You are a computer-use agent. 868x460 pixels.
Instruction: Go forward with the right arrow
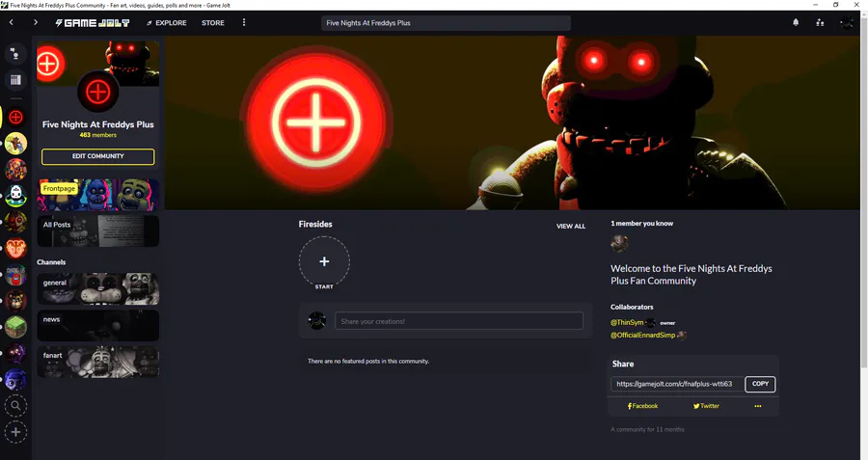[x=36, y=23]
